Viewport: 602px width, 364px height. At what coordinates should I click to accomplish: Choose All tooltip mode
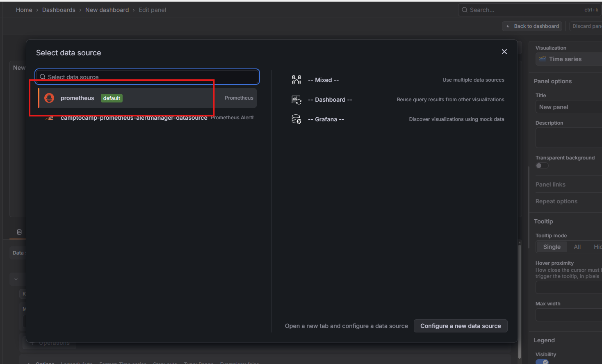click(577, 247)
